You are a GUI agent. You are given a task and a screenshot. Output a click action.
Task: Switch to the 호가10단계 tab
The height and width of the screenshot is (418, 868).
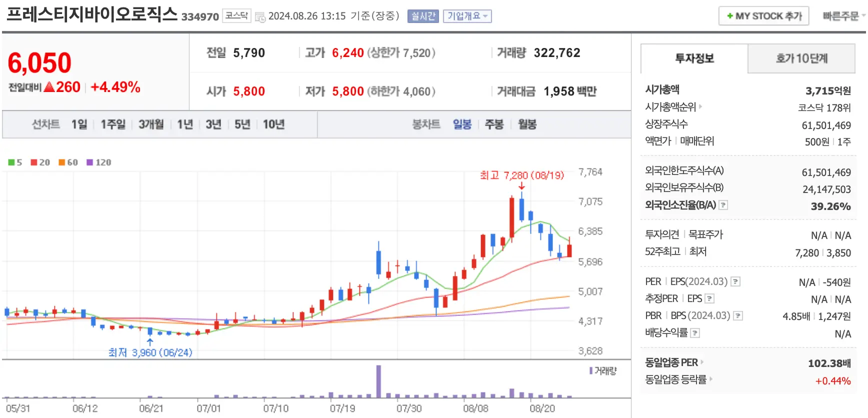tap(801, 58)
